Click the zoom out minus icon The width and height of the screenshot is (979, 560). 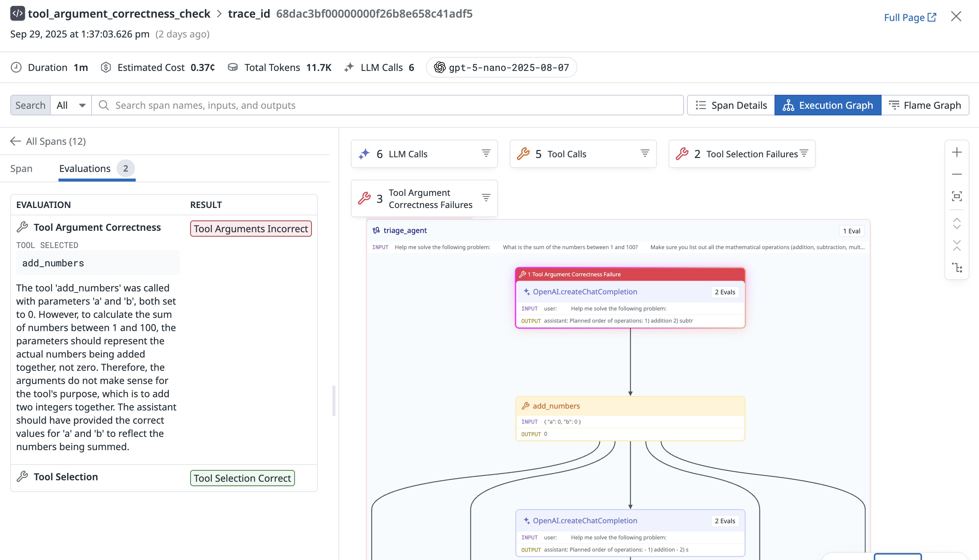point(957,174)
